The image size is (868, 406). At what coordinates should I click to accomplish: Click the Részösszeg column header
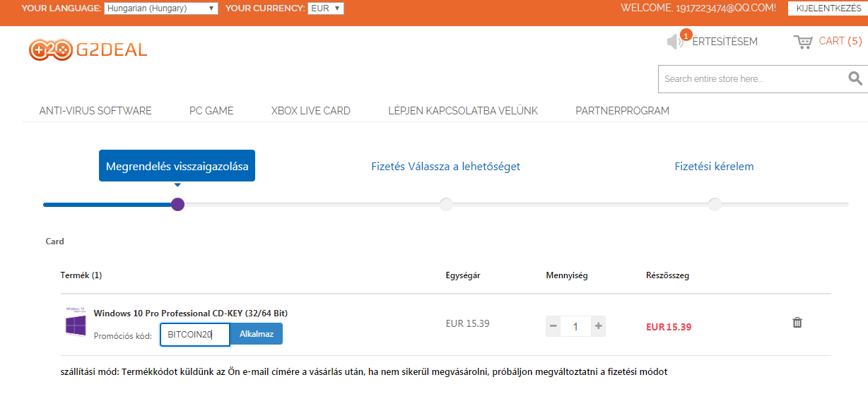tap(667, 275)
